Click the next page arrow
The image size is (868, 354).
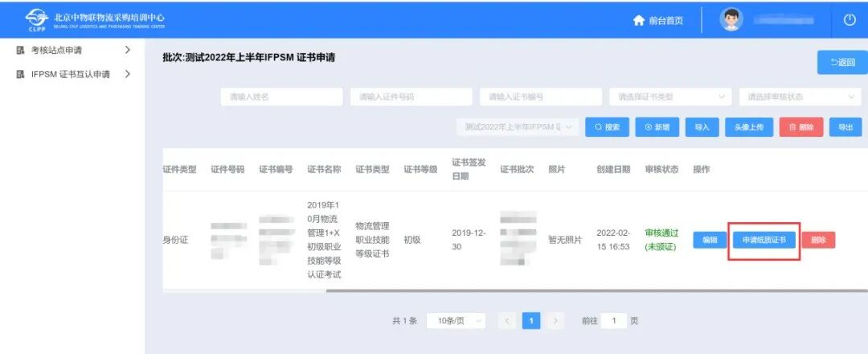(555, 321)
